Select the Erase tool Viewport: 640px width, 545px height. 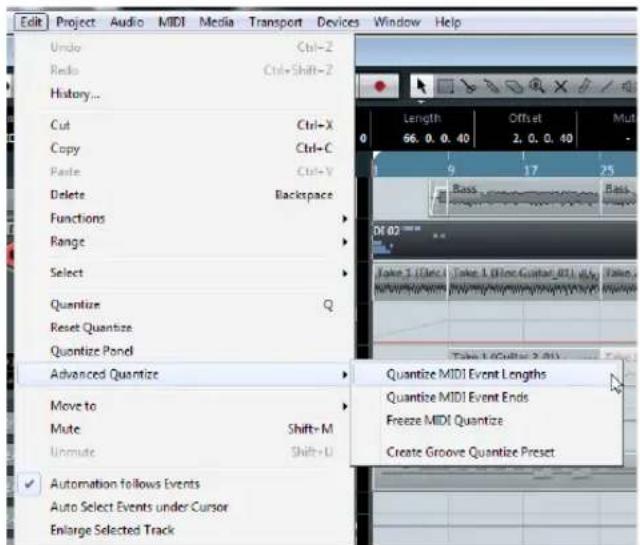(x=514, y=87)
